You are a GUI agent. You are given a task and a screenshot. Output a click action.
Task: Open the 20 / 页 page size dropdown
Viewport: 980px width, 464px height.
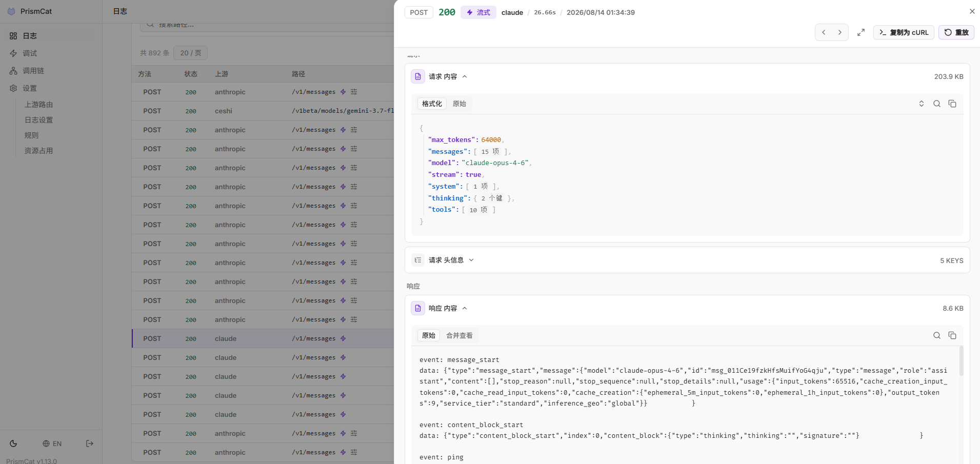click(x=191, y=53)
